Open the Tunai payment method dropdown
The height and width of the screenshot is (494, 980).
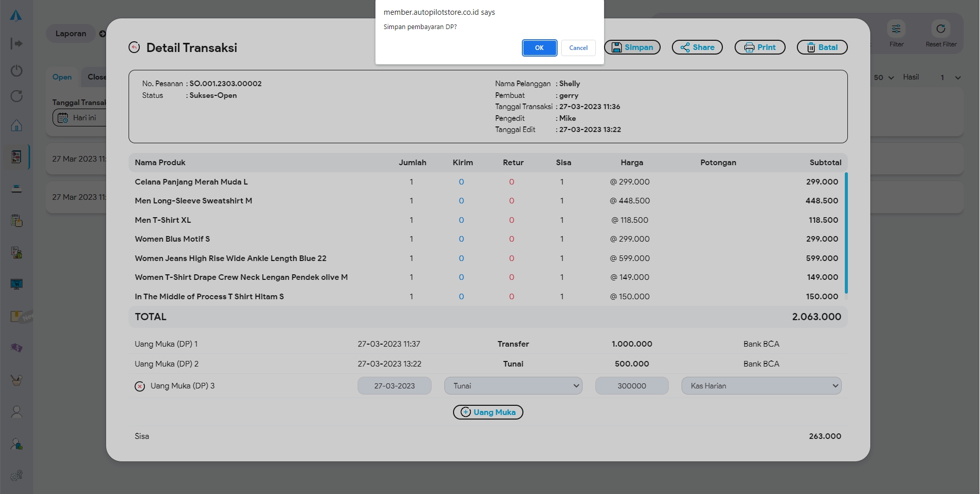(513, 386)
